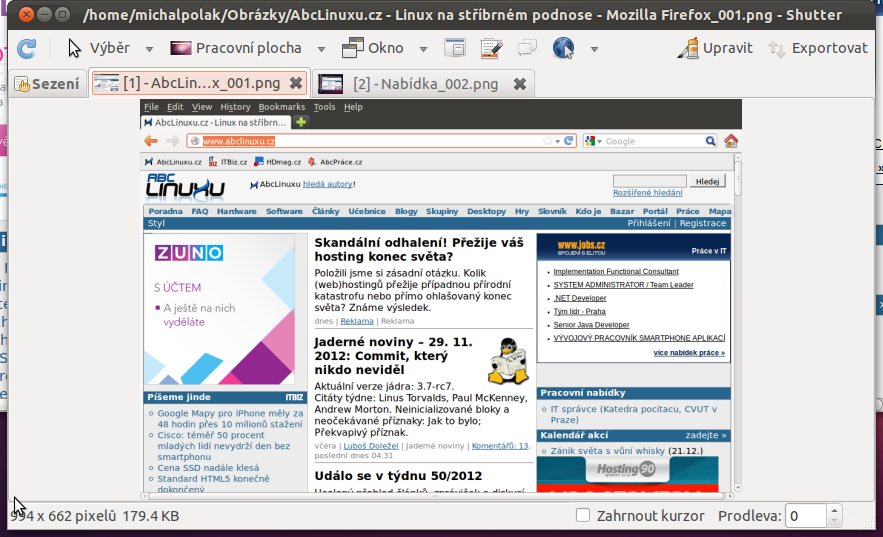Click the Cena SSD nadále klesá link
This screenshot has height=537, width=883.
pyautogui.click(x=208, y=468)
